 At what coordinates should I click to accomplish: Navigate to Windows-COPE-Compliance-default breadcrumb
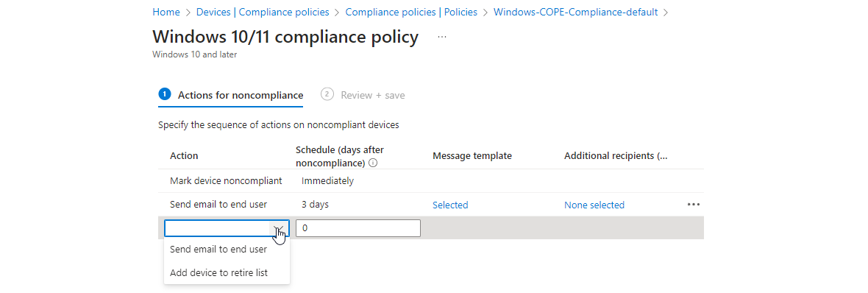pyautogui.click(x=576, y=12)
